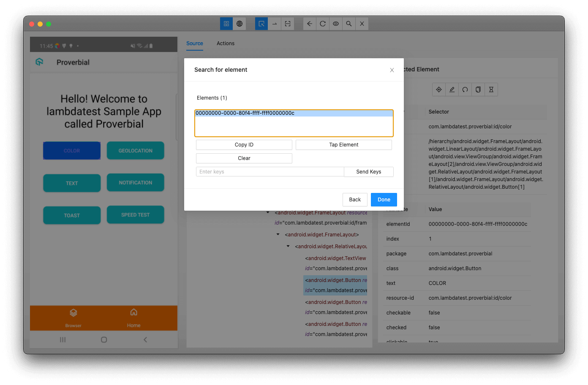
Task: Select the Native App mode icon
Action: click(226, 24)
